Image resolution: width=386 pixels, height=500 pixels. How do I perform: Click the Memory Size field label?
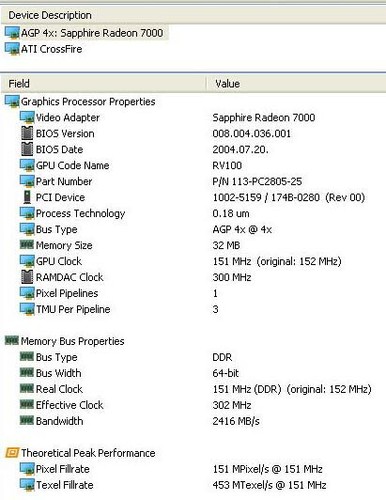coord(64,245)
